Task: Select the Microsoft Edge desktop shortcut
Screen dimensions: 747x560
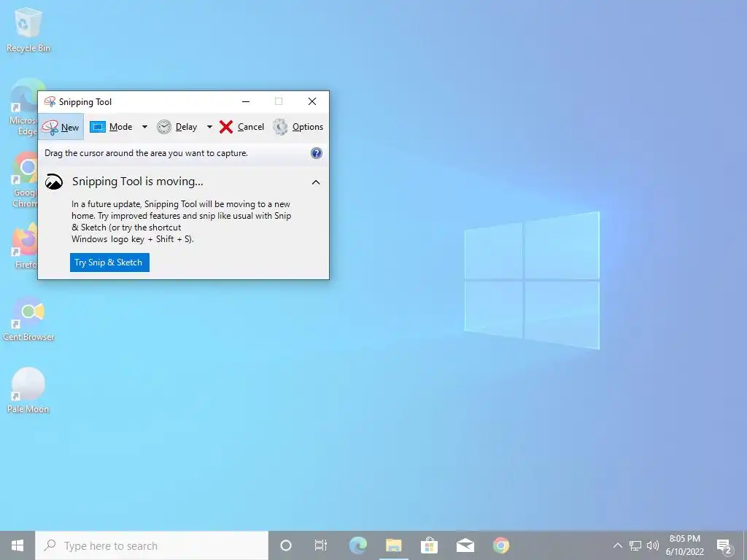Action: point(23,108)
